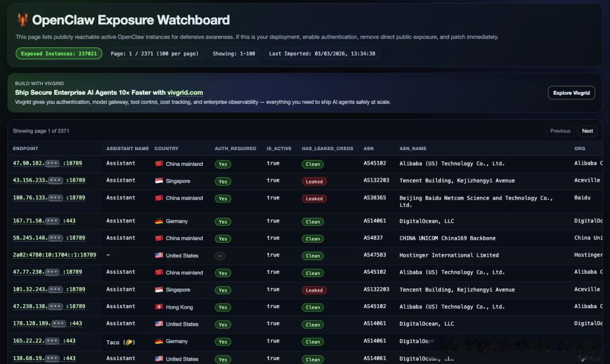Click the China flag in 58.245.148 row
The image size is (610, 364).
159,238
